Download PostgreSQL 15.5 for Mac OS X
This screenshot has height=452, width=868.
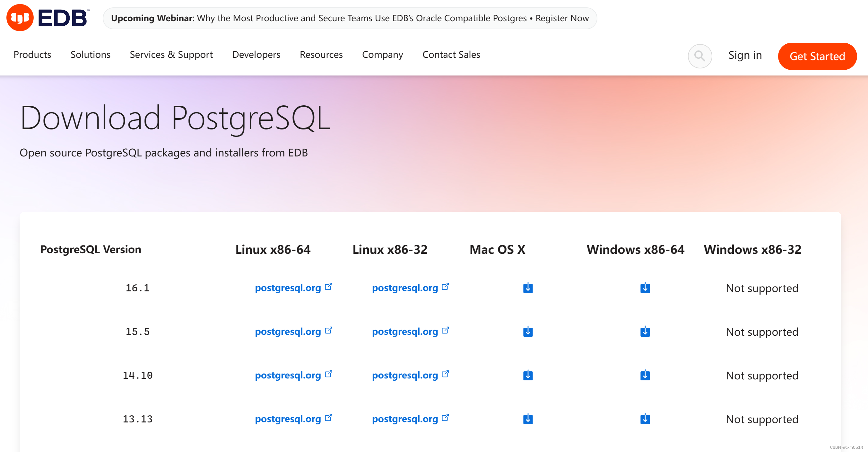tap(528, 331)
